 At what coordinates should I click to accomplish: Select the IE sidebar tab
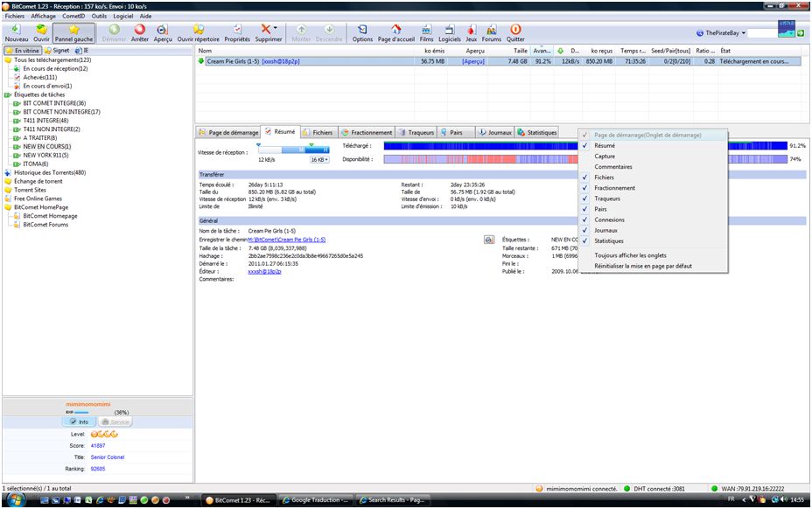pos(81,51)
